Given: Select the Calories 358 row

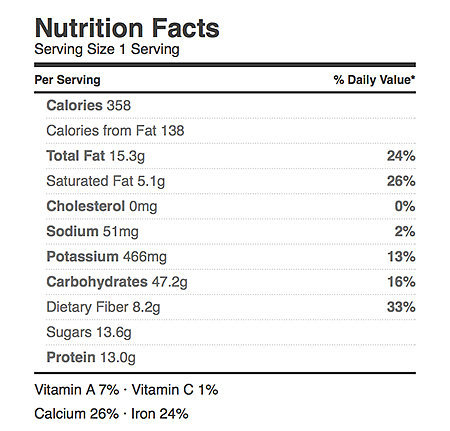Looking at the screenshot, I should [x=231, y=105].
